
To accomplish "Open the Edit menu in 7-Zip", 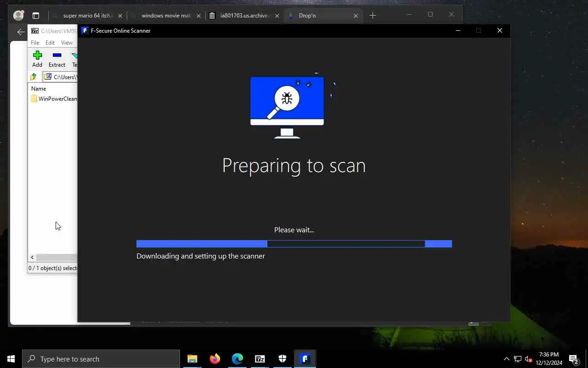I will click(x=50, y=43).
